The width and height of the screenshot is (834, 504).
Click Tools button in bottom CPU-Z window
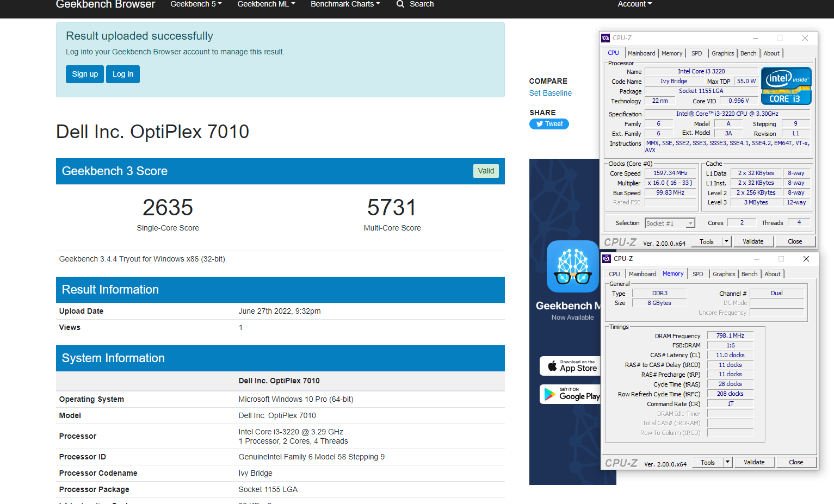coord(708,462)
